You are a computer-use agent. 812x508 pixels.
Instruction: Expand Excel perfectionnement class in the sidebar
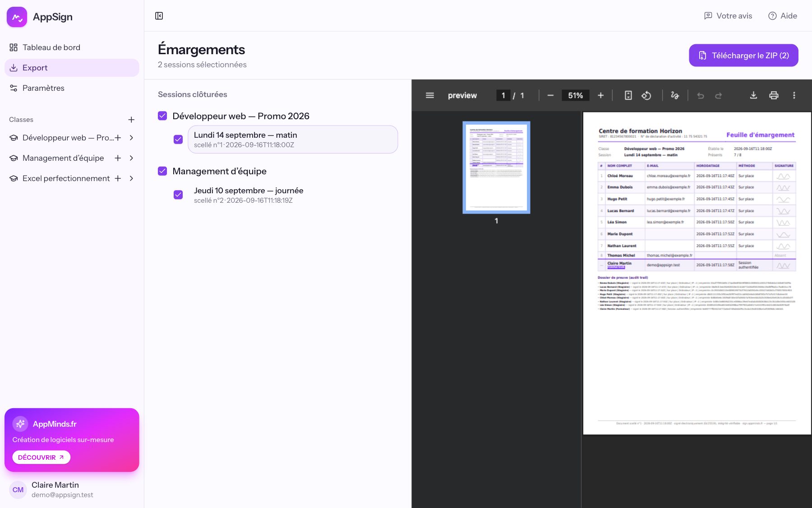pyautogui.click(x=131, y=178)
